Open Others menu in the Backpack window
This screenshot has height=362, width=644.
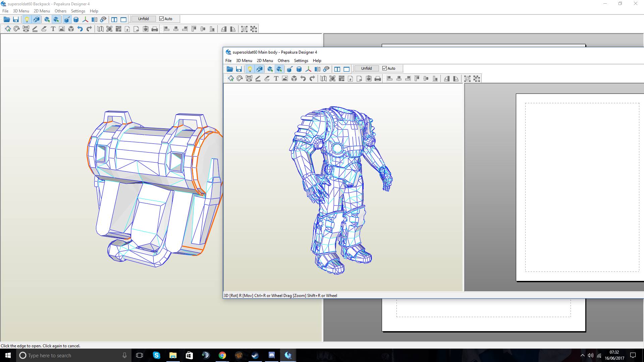click(60, 11)
